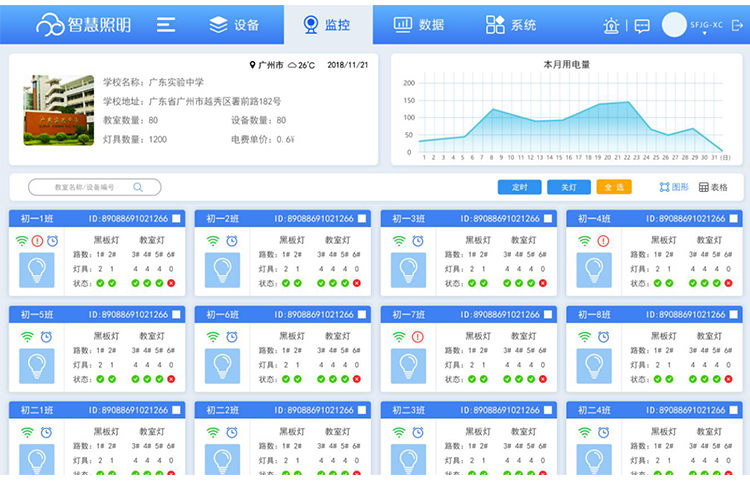Click the hamburger menu icon in header
The height and width of the screenshot is (482, 750).
point(166,25)
